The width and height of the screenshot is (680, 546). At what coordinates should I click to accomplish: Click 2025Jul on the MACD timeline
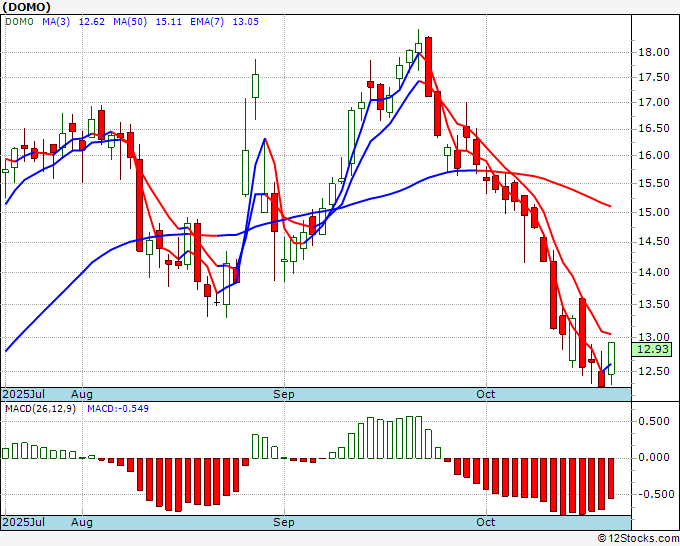pos(24,522)
